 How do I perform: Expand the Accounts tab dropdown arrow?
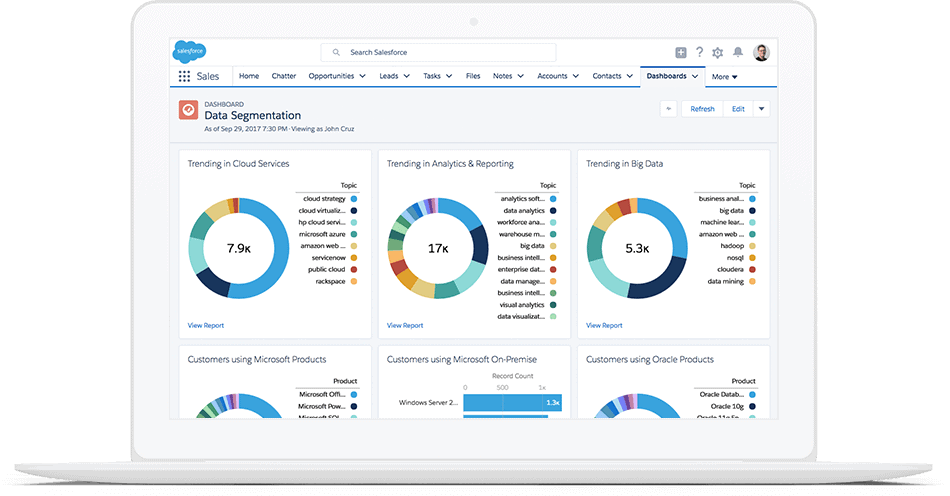576,76
